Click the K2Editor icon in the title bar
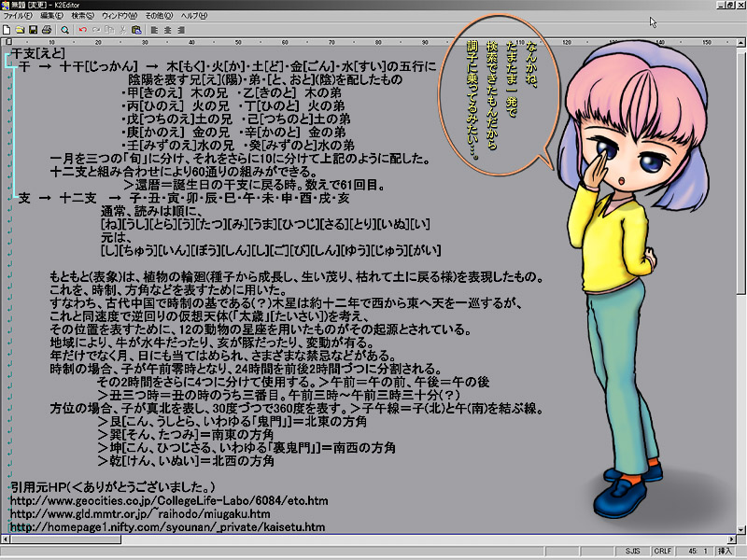This screenshot has height=560, width=747. 6,5
